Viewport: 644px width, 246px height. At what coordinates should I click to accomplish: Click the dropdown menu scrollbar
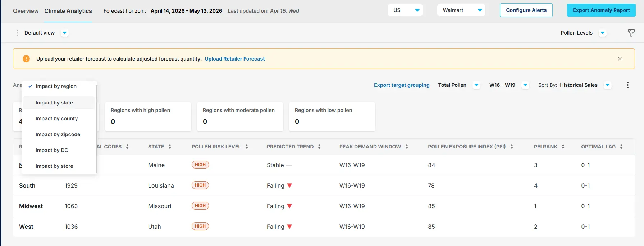click(97, 129)
